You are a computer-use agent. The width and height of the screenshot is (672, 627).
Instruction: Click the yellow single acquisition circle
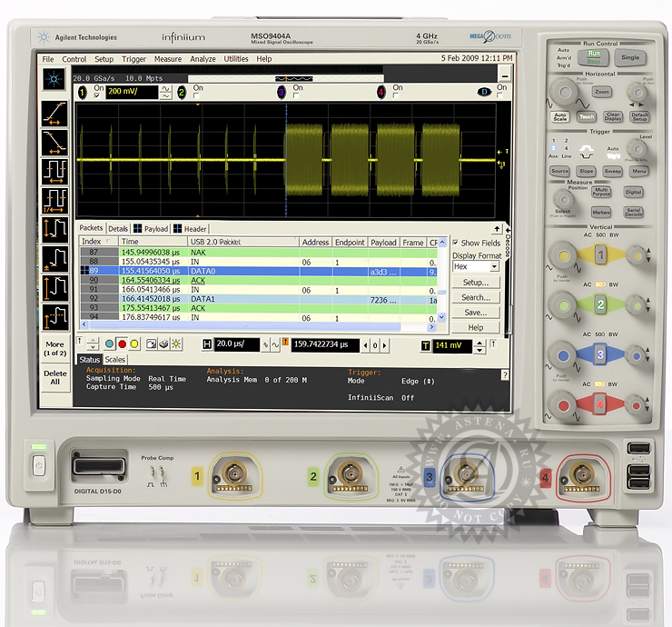[134, 344]
